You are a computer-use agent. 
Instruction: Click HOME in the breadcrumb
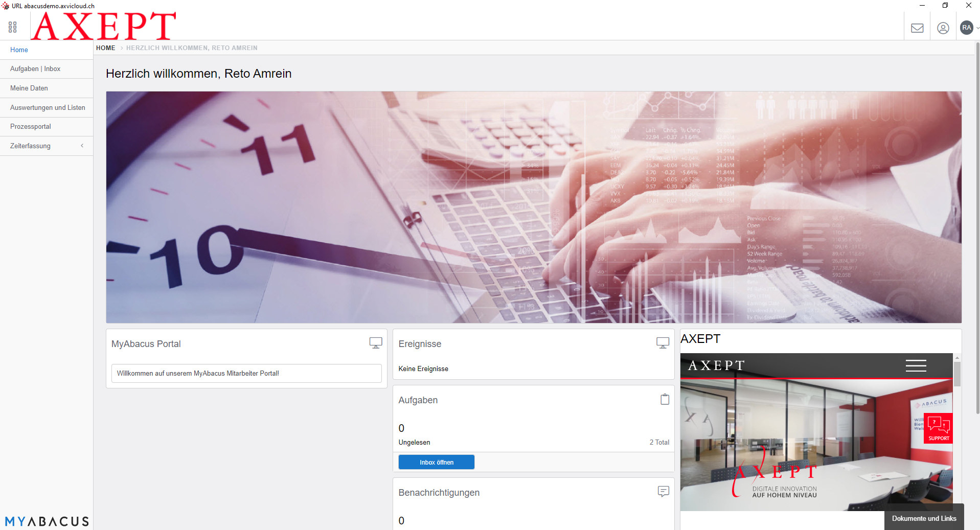coord(106,48)
